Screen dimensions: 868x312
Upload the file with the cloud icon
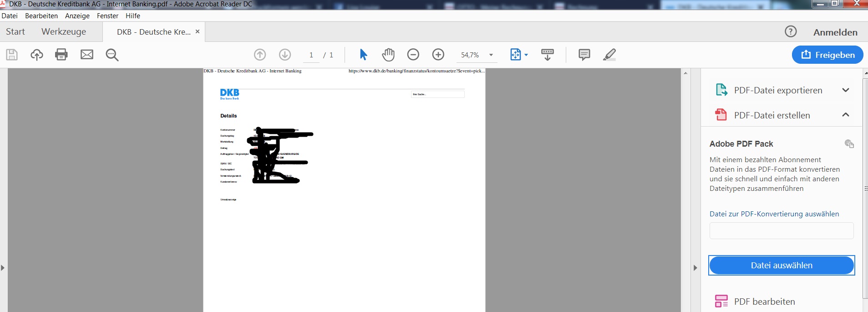pos(37,55)
